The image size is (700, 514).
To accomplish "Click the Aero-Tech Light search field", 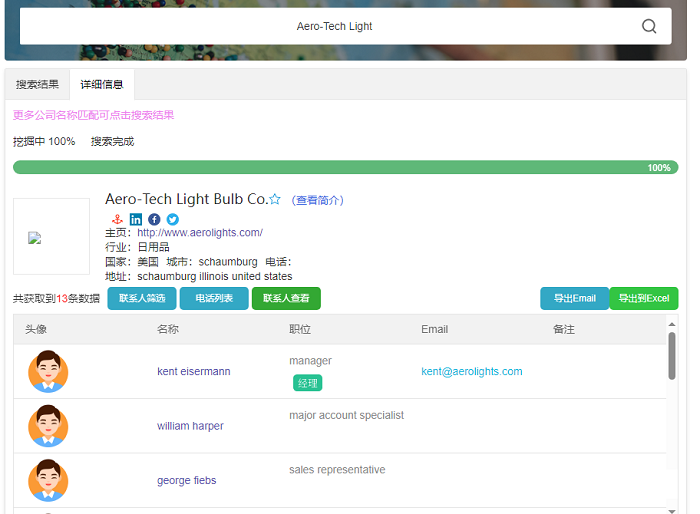I will coord(345,26).
